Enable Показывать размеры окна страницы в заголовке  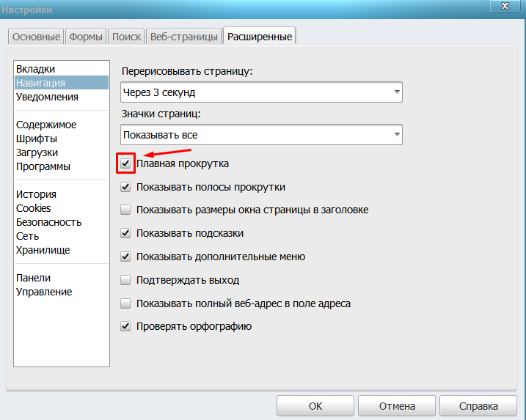pyautogui.click(x=125, y=210)
